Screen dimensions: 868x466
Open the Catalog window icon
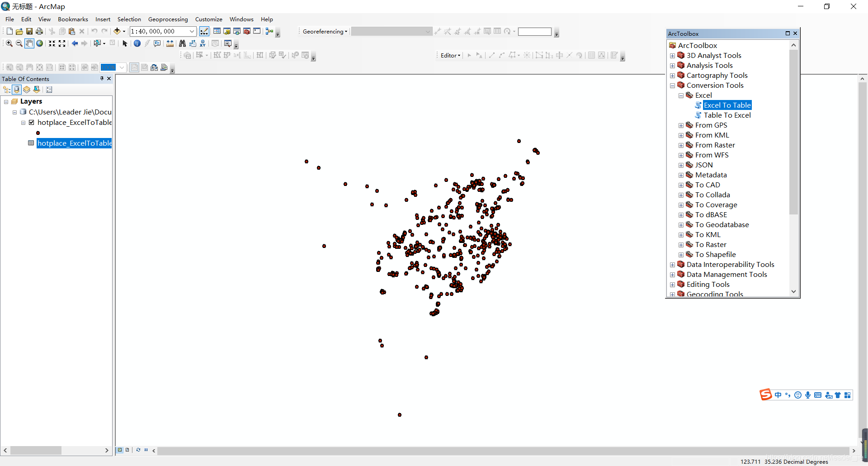click(x=227, y=31)
